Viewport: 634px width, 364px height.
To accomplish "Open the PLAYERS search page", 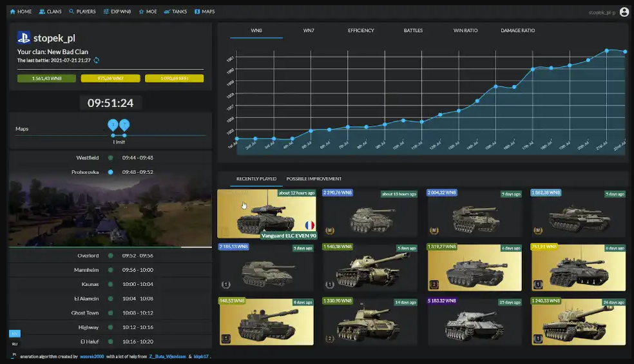I will pos(82,12).
